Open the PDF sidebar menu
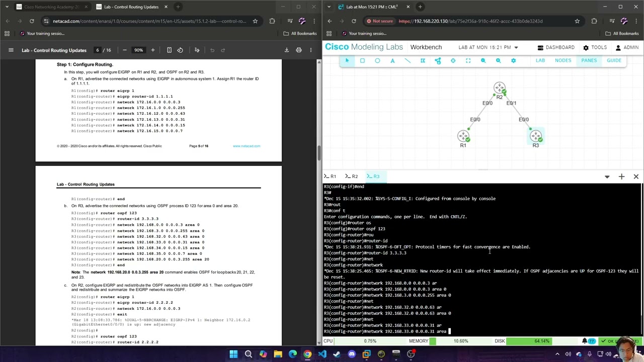This screenshot has height=362, width=644. (x=11, y=50)
